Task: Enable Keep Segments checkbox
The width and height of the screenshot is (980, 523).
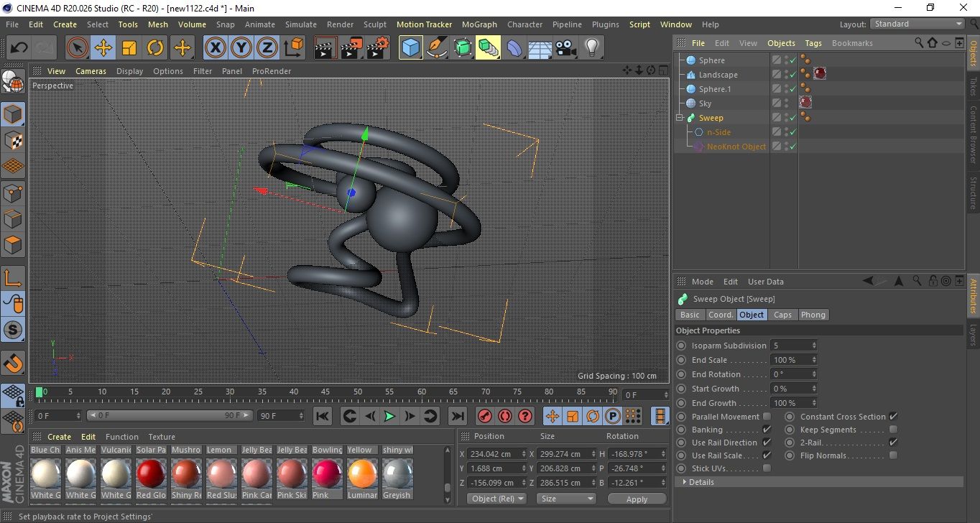Action: (893, 430)
